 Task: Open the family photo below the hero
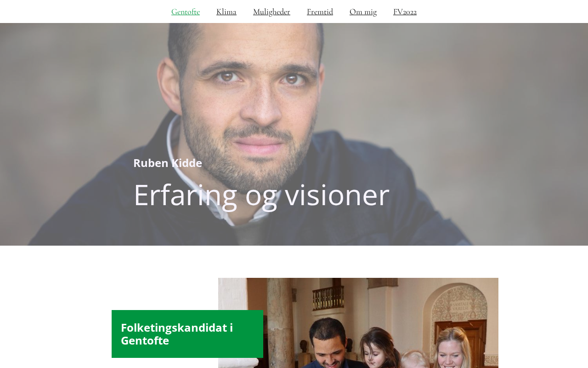pos(358,323)
